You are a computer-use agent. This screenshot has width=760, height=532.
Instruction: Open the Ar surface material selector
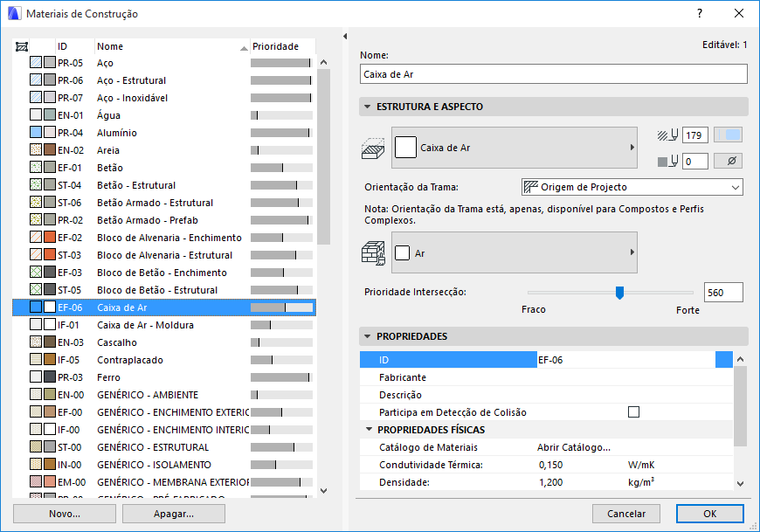[515, 252]
